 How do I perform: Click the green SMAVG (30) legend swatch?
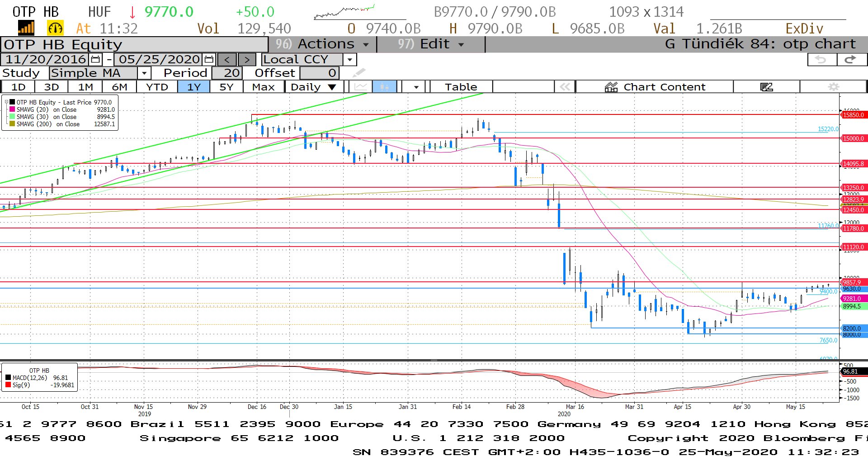[13, 117]
